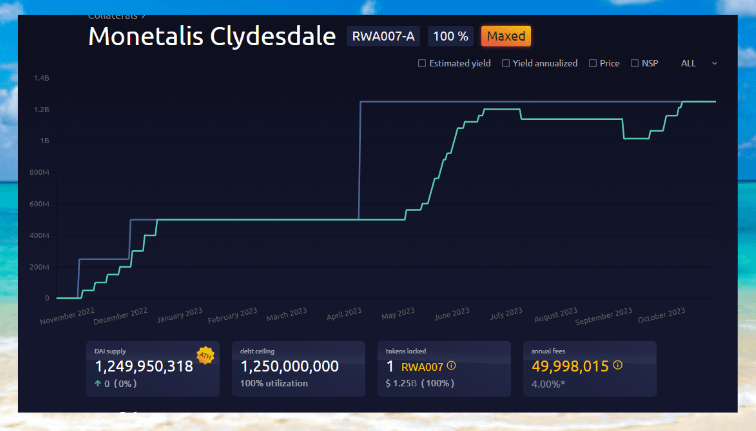Go to Collaterals breadcrumb link
This screenshot has height=431, width=756.
click(116, 16)
